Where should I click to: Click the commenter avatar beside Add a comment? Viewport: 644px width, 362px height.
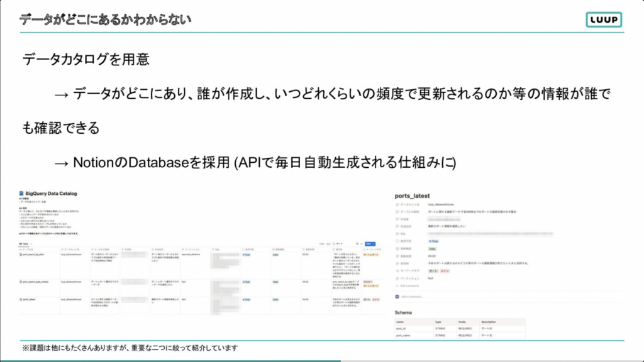(x=397, y=295)
